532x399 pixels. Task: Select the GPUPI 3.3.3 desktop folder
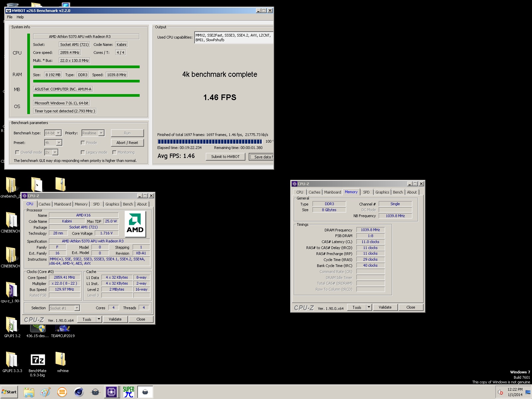[12, 362]
